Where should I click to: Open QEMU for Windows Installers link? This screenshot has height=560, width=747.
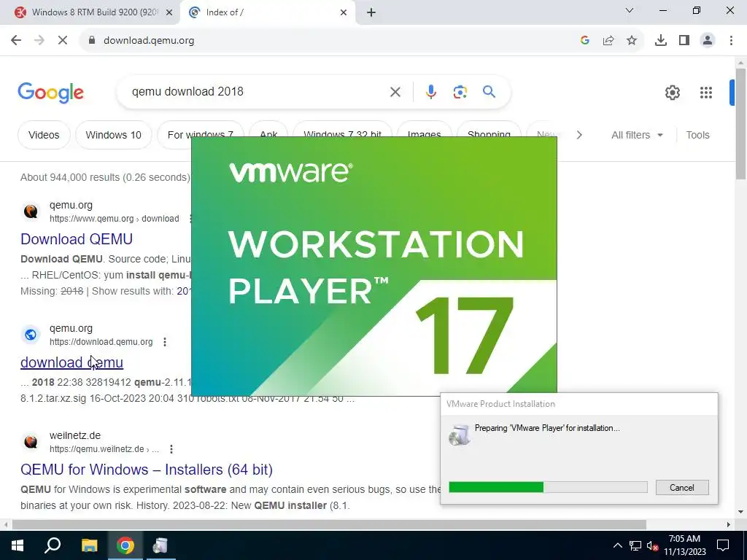coord(146,470)
